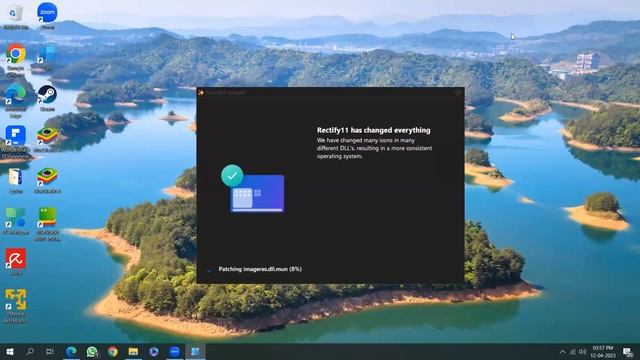Open the Google Chrome desktop shortcut
This screenshot has height=360, width=640.
pos(16,59)
